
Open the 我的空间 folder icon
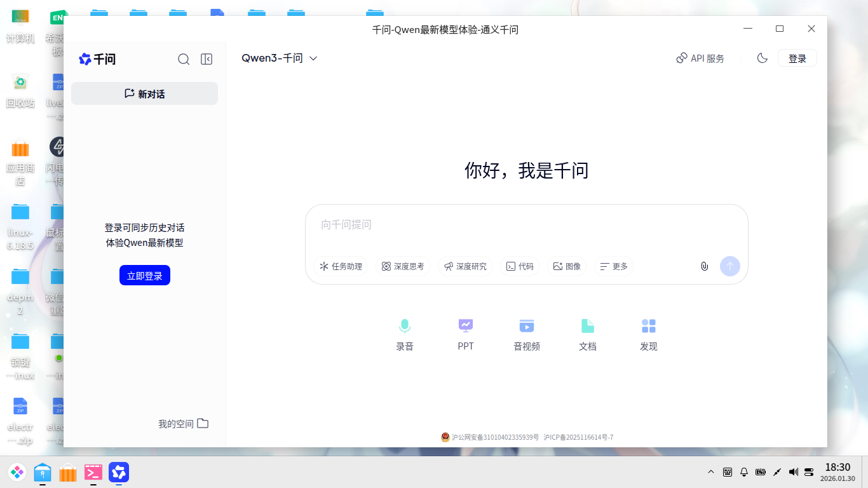click(202, 423)
